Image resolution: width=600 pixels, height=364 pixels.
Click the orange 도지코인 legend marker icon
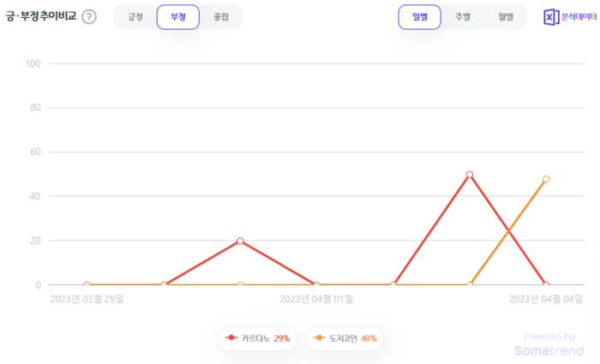tap(320, 338)
